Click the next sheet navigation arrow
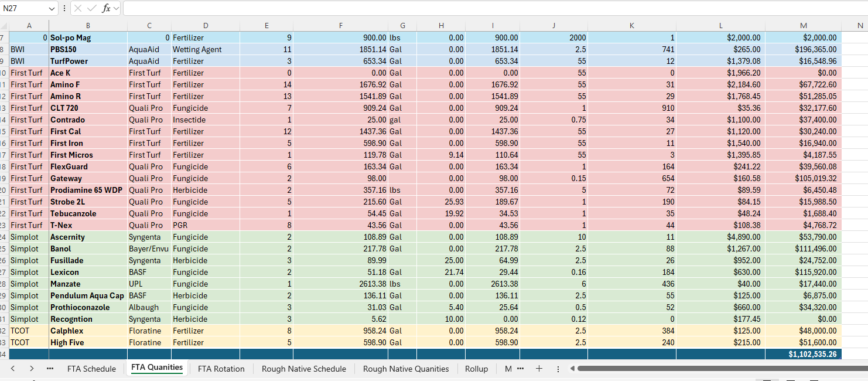Viewport: 868px width, 381px height. [x=32, y=369]
